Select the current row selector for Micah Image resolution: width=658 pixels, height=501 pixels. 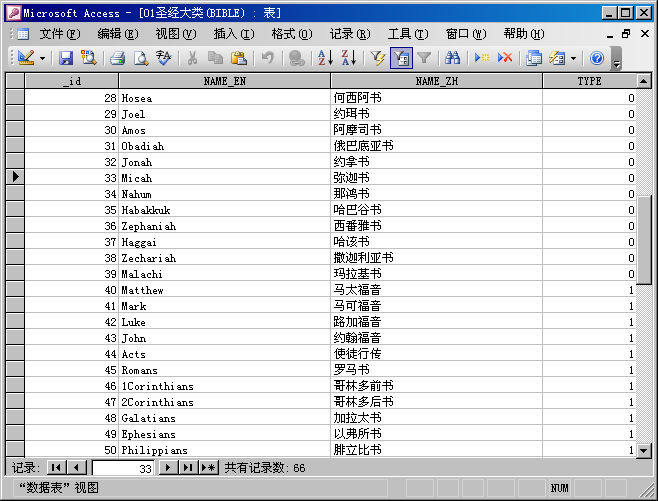coord(15,177)
